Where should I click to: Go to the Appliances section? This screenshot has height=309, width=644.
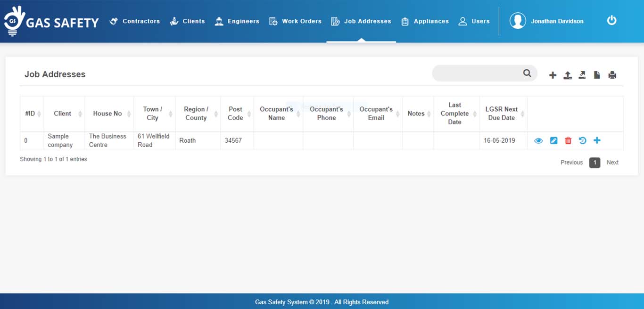[x=425, y=21]
